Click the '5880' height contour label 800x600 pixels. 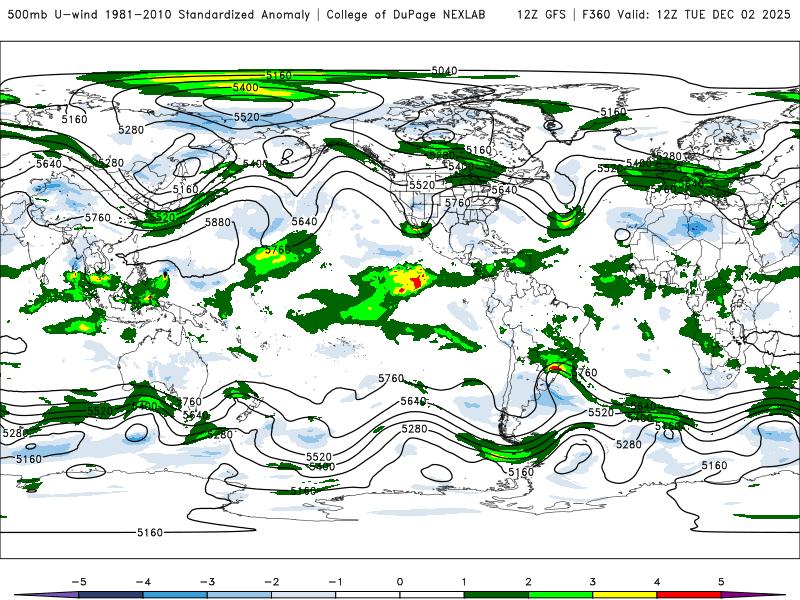tap(218, 222)
